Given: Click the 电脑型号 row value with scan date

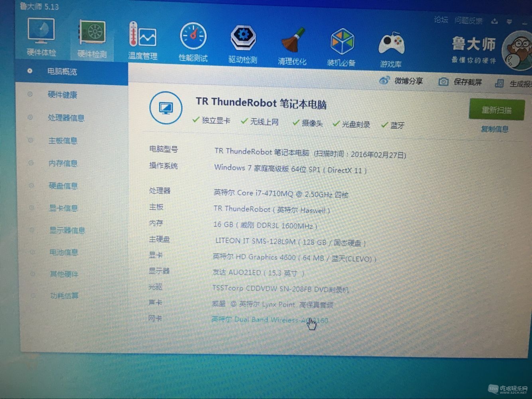Looking at the screenshot, I should [310, 153].
